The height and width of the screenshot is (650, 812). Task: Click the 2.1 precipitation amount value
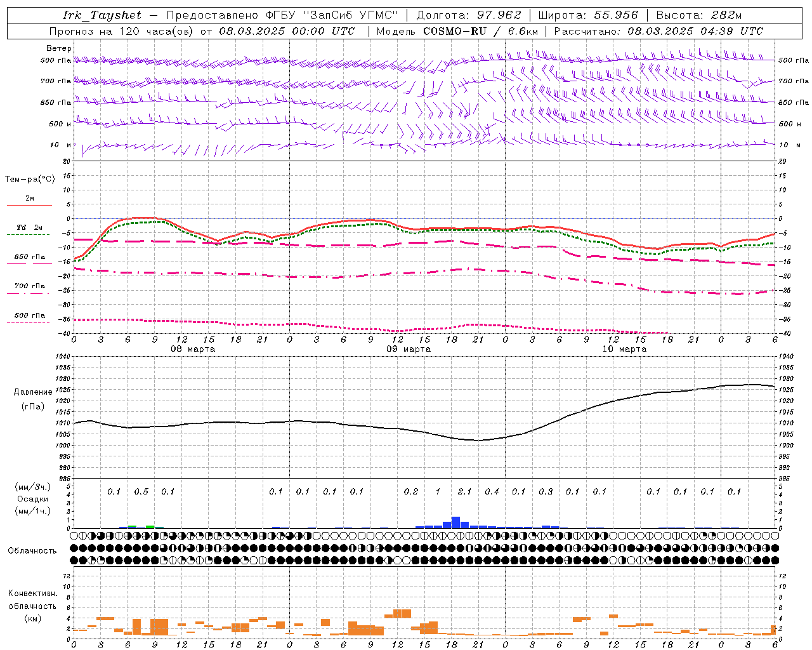pos(464,491)
